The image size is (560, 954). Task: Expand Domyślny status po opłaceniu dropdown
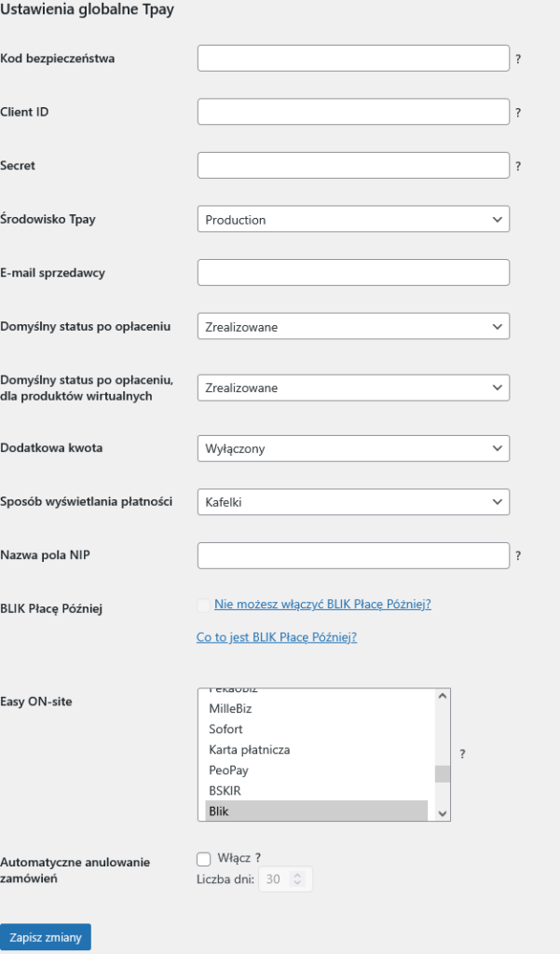(353, 327)
